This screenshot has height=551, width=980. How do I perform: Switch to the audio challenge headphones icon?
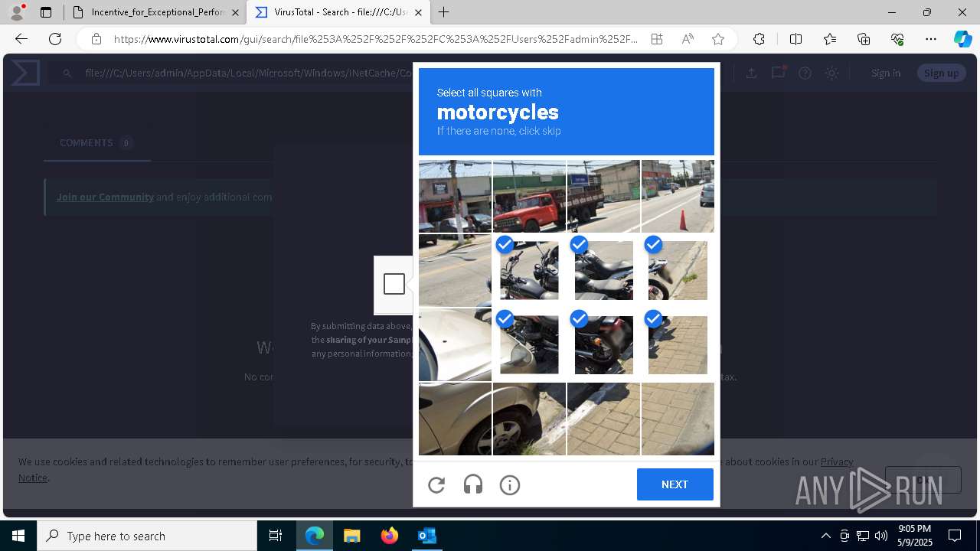pyautogui.click(x=473, y=484)
